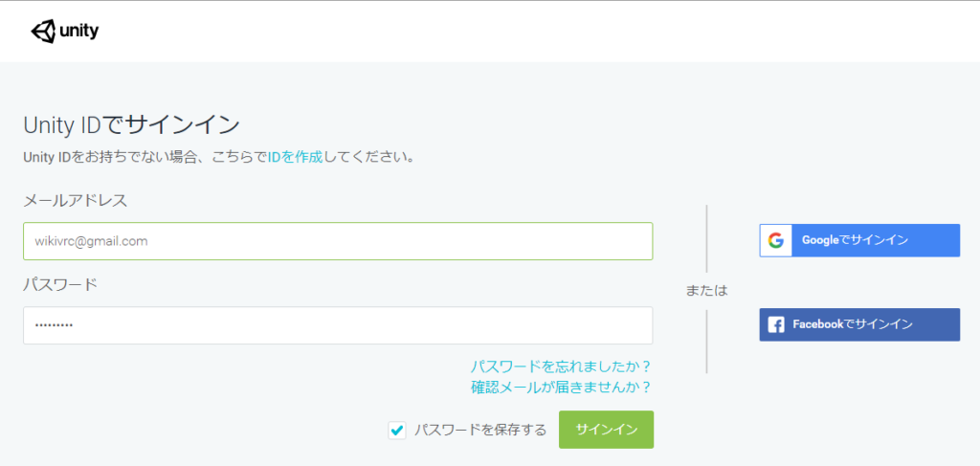Sign in with the Facebookでサインイン button
Viewport: 980px width, 466px height.
tap(859, 324)
